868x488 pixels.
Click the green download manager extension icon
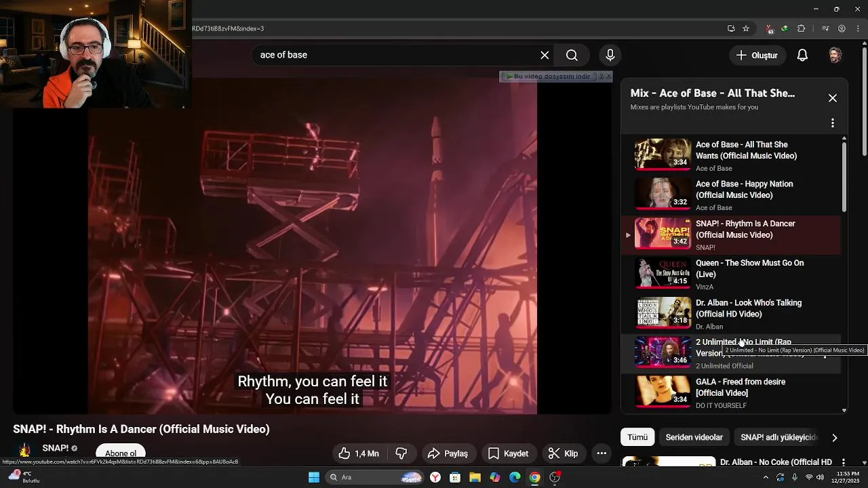pos(785,28)
